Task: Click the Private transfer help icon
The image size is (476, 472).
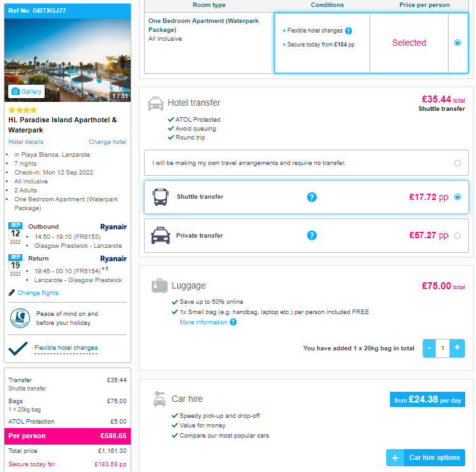Action: pos(312,235)
